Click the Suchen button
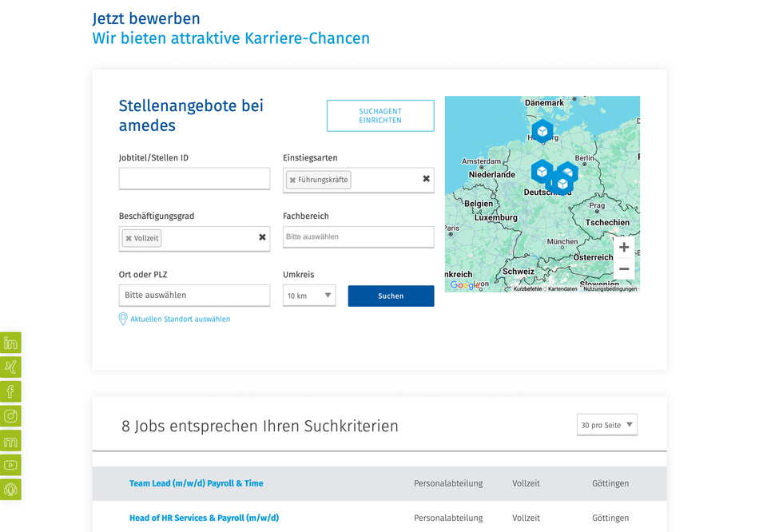The width and height of the screenshot is (759, 532). coord(391,296)
